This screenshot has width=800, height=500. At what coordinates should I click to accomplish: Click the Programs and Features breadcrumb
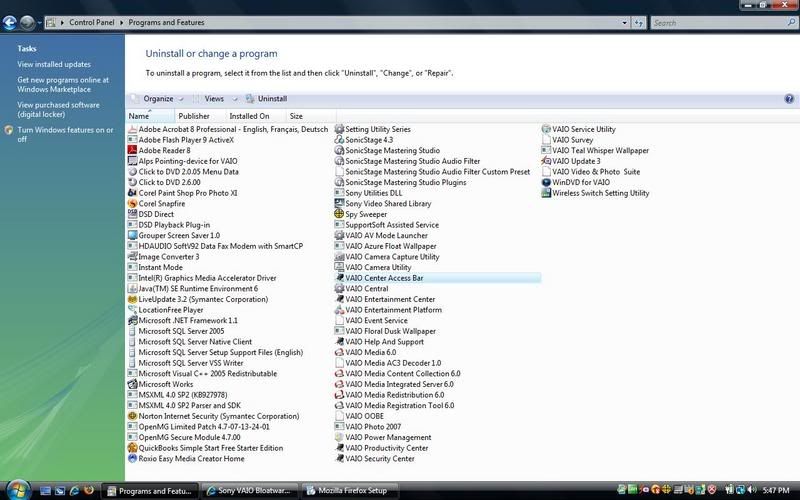166,22
